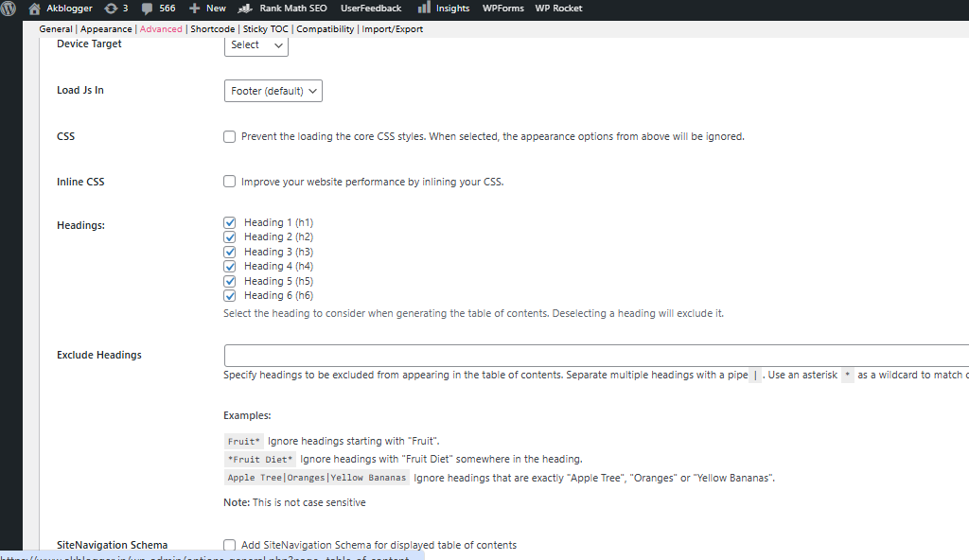The width and height of the screenshot is (969, 560).
Task: Click the Insights bar chart icon
Action: pyautogui.click(x=424, y=8)
